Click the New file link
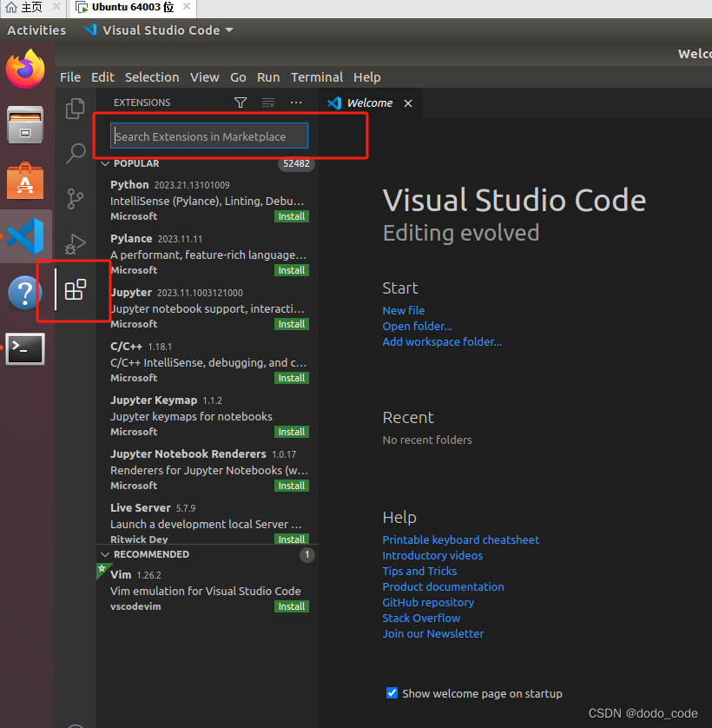The image size is (712, 728). coord(404,310)
